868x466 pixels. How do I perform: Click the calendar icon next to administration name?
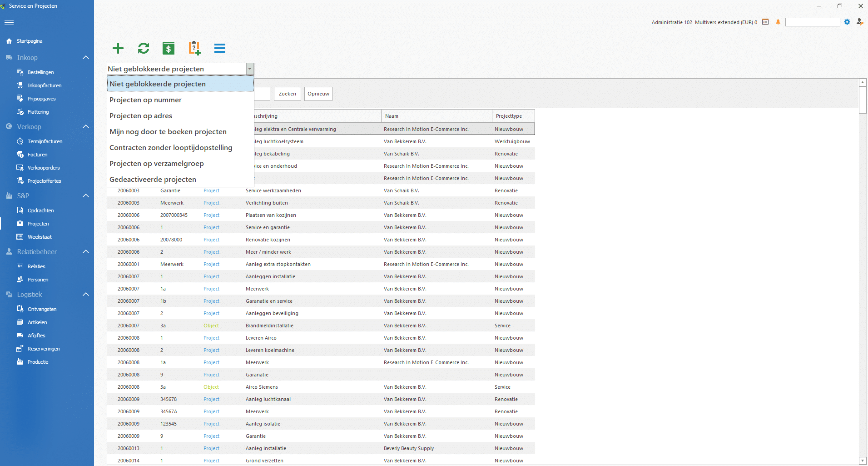pos(765,22)
